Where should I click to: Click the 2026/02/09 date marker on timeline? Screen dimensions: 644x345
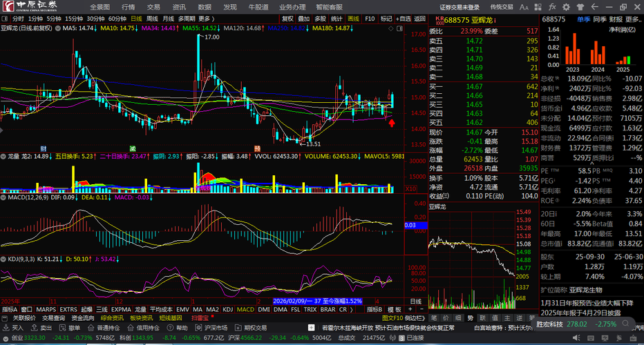(x=317, y=301)
